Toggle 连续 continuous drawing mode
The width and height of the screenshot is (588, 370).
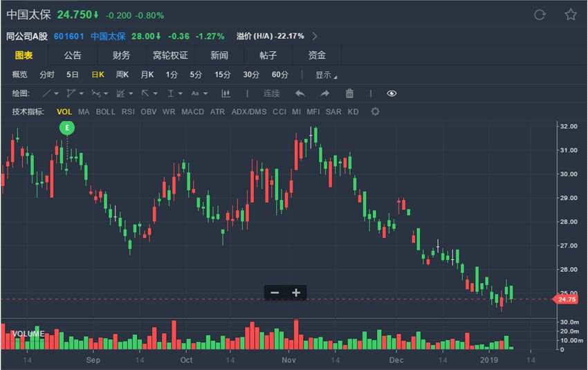click(x=271, y=93)
